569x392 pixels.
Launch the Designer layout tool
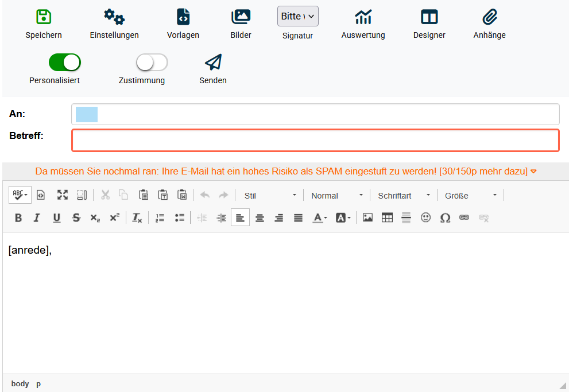429,17
